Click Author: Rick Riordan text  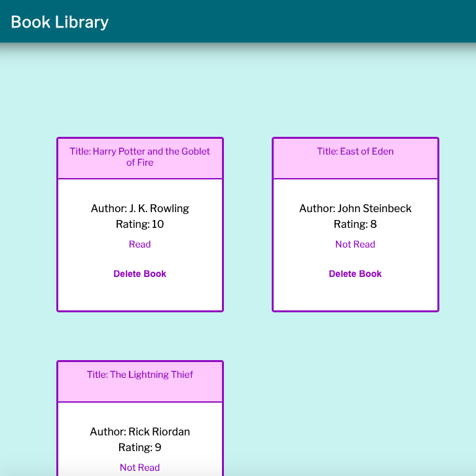(x=139, y=431)
